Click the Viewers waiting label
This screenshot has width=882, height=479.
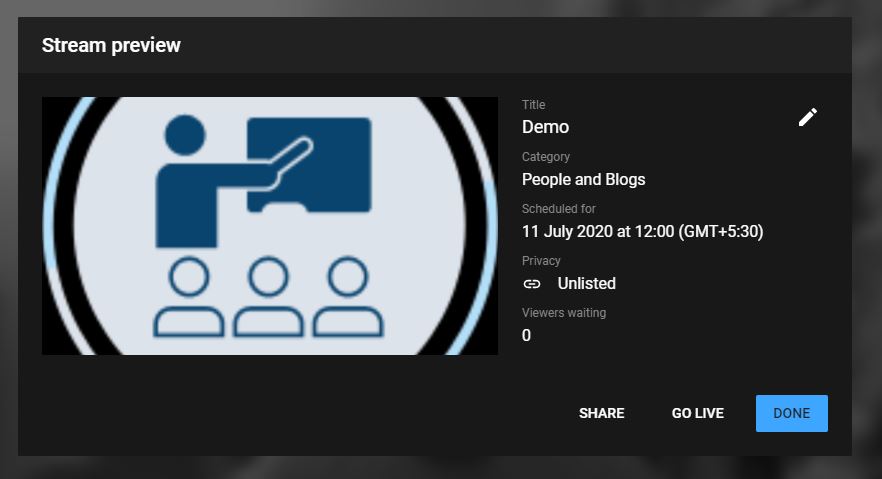pos(564,313)
